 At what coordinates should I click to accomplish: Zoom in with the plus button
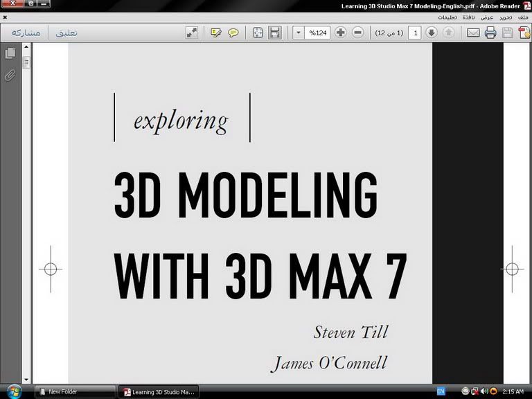coord(340,33)
